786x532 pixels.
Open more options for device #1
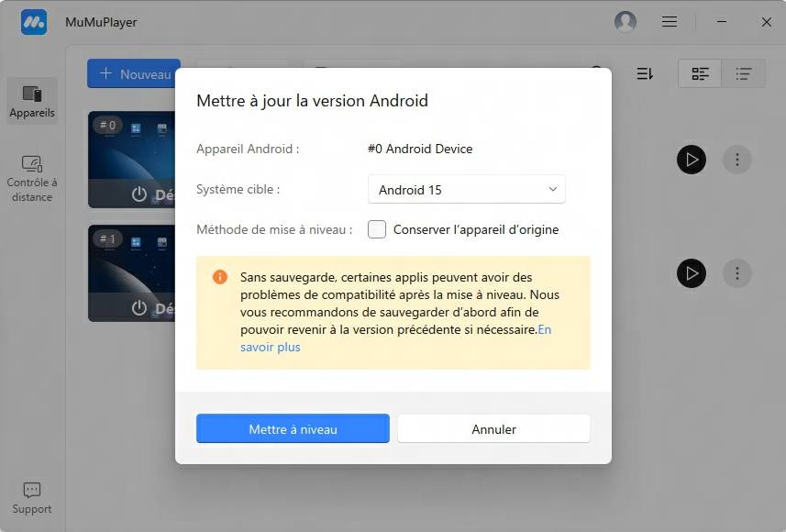(736, 273)
